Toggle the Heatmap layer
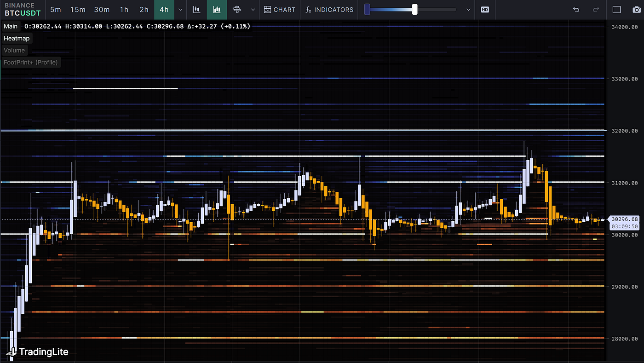 point(17,38)
